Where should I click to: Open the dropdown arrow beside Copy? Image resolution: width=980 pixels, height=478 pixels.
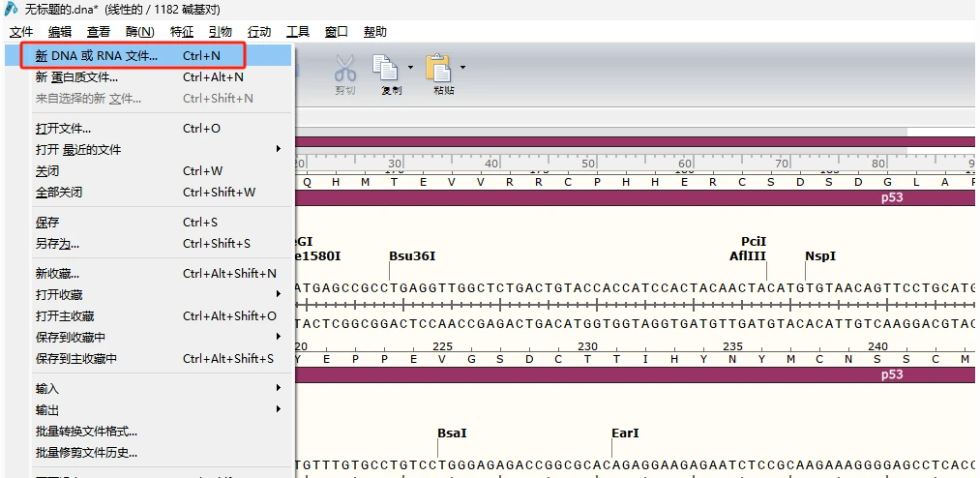(x=411, y=68)
